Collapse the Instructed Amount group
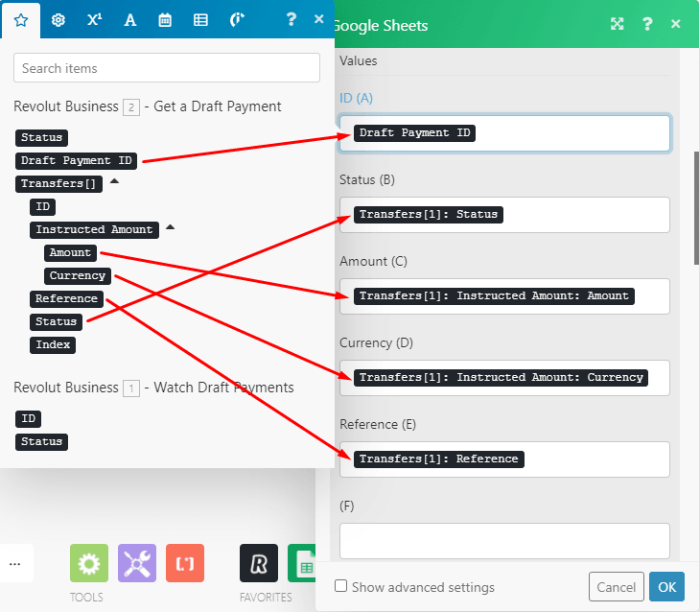Viewport: 700px width, 612px height. click(171, 227)
